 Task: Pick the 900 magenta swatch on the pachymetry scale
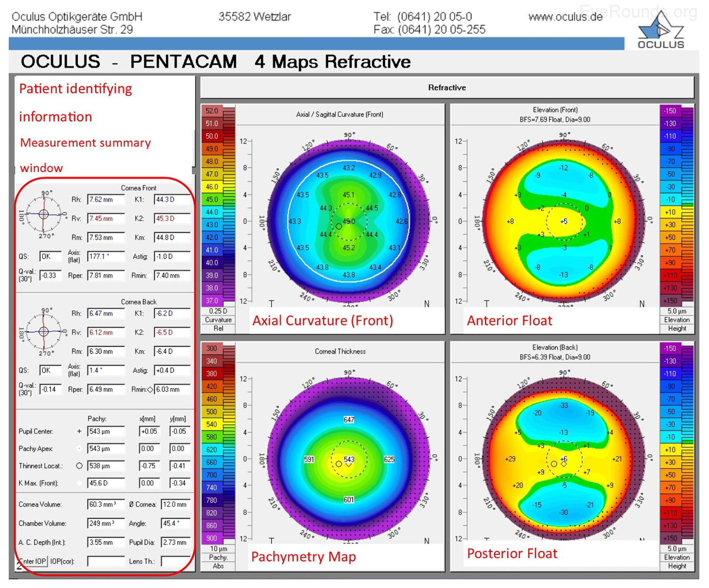click(212, 538)
